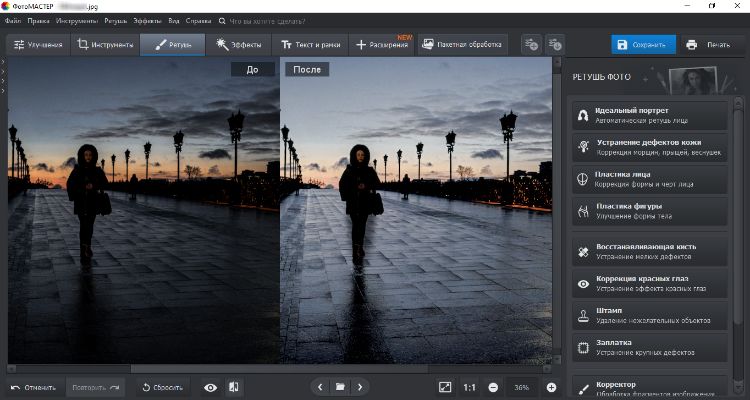Click the Сохранить save button
750x400 pixels.
(x=643, y=45)
